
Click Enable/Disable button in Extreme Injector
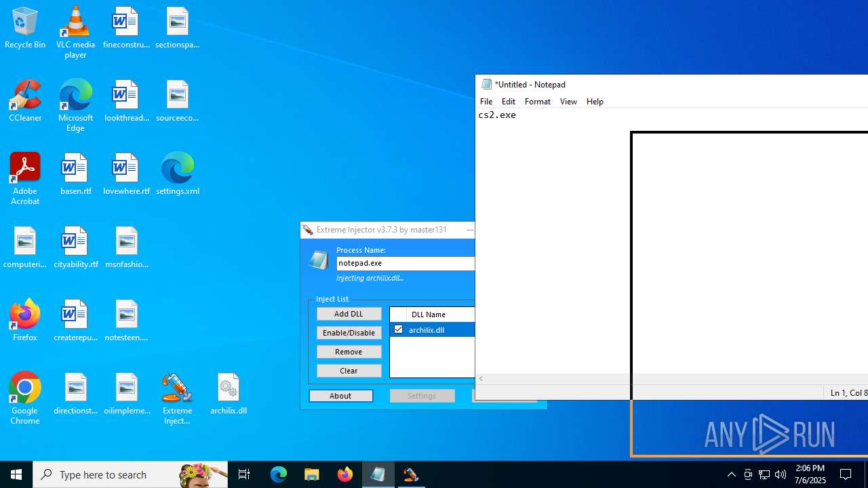pos(349,333)
